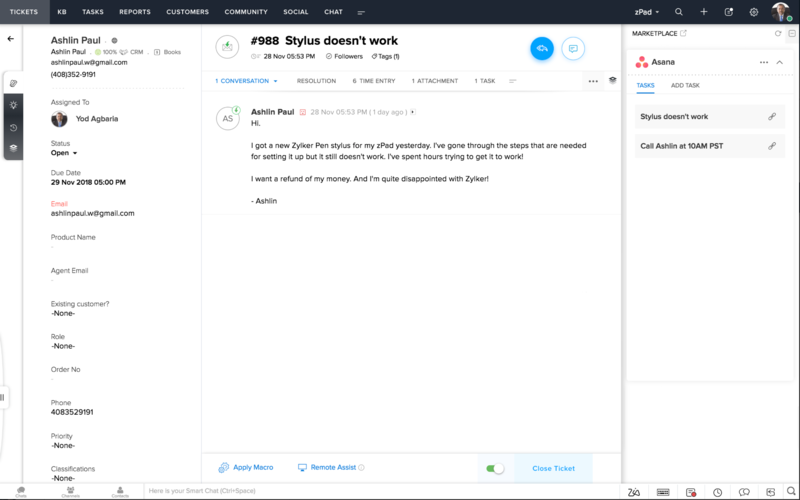Switch to the Tickets module
Image resolution: width=800 pixels, height=500 pixels.
(24, 12)
